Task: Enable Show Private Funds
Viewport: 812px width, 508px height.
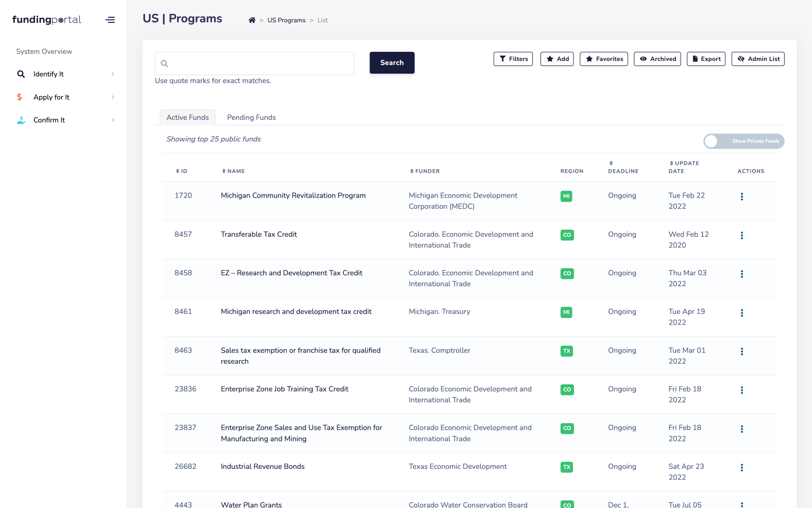Action: coord(712,141)
